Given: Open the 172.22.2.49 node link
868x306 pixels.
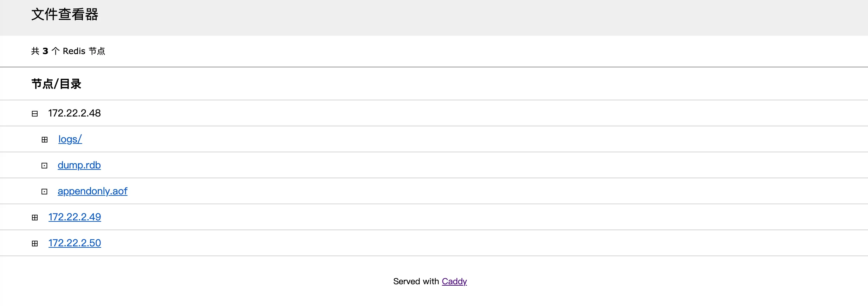Looking at the screenshot, I should point(75,217).
